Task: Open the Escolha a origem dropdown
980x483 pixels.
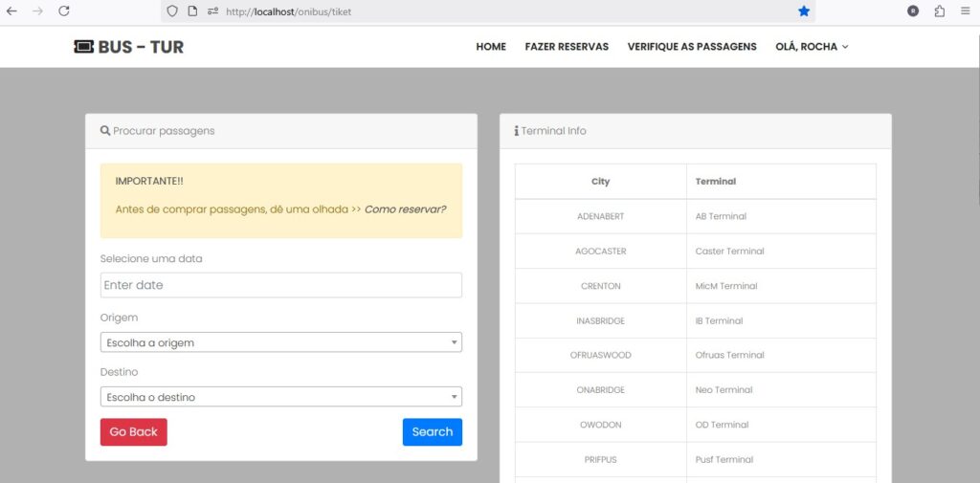Action: point(281,342)
